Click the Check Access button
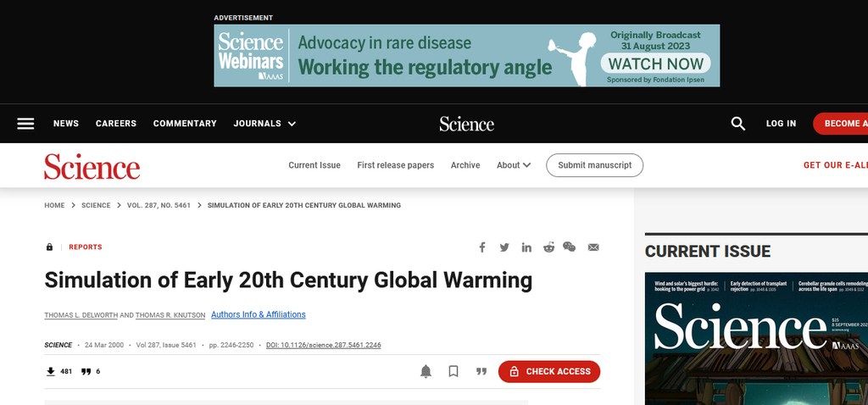This screenshot has width=868, height=405. pos(549,371)
